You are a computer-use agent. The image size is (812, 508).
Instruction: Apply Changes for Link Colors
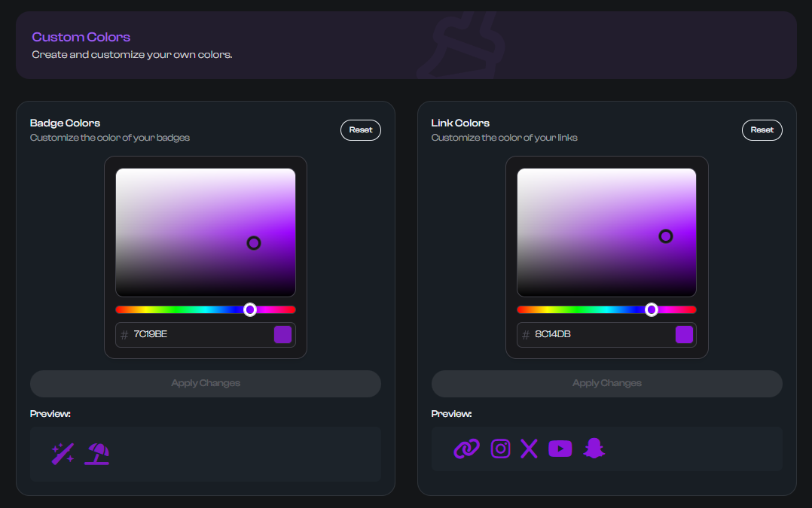click(607, 383)
